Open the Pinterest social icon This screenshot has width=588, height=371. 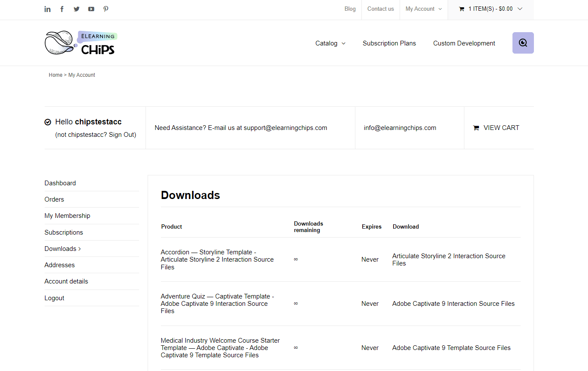pos(106,9)
